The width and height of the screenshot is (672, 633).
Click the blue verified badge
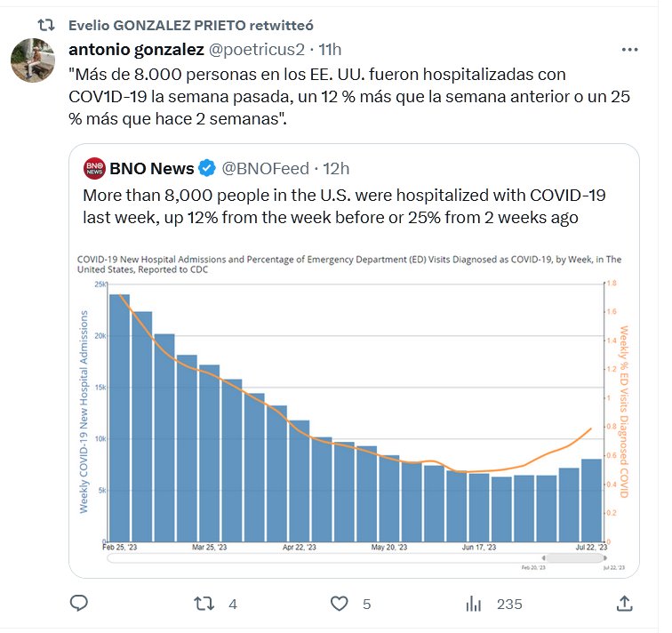[x=205, y=167]
